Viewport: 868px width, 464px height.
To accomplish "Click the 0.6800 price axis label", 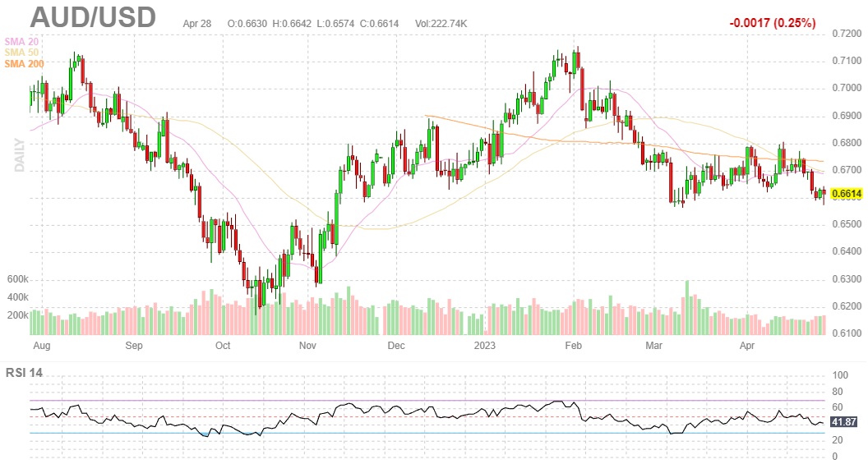I will pos(847,143).
